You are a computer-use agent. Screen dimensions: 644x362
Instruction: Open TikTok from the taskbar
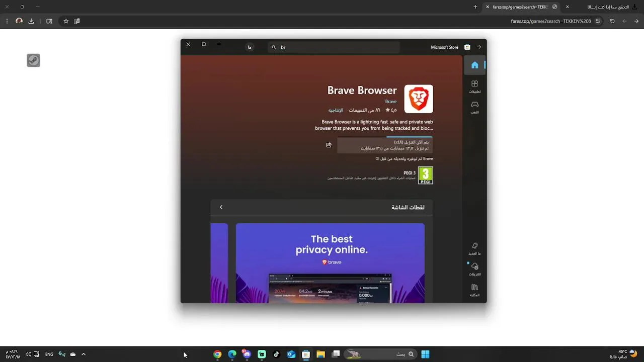(x=276, y=354)
